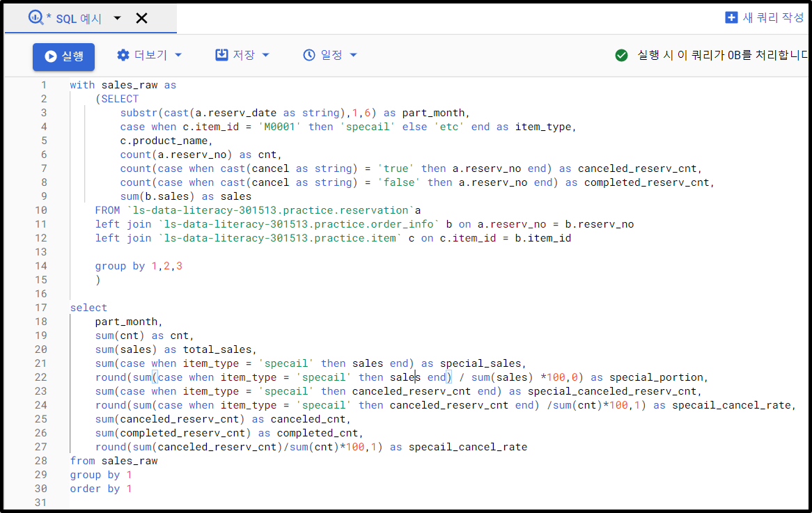The width and height of the screenshot is (812, 513).
Task: Expand the 더보기 dropdown arrow
Action: pyautogui.click(x=178, y=55)
